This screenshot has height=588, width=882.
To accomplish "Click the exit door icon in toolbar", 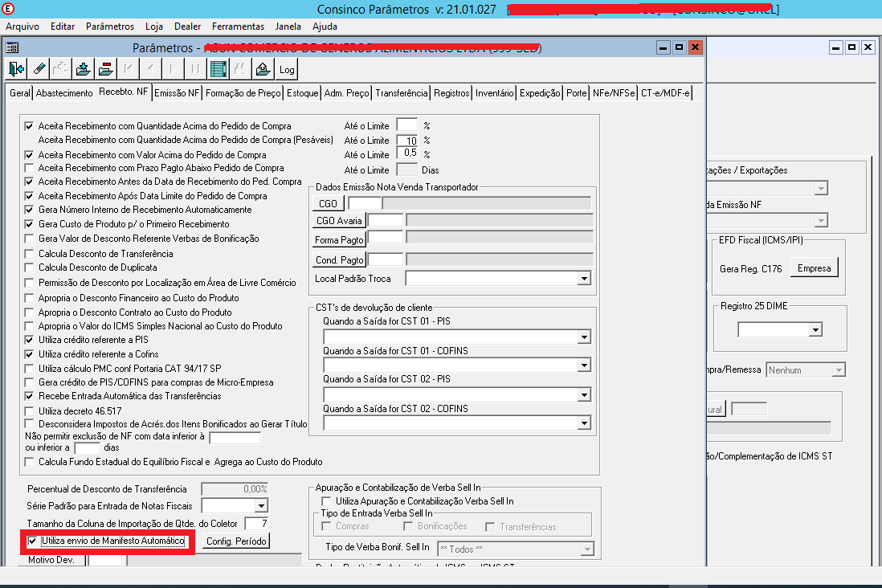I will [x=16, y=69].
